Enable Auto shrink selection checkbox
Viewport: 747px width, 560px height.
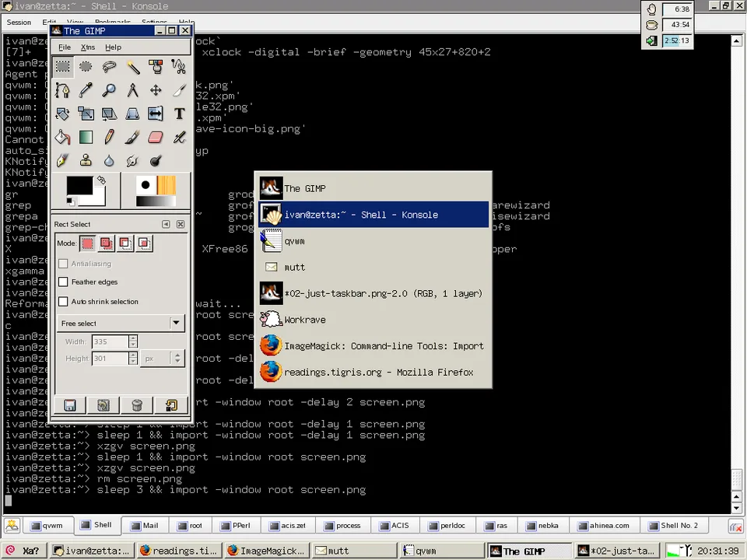point(63,302)
